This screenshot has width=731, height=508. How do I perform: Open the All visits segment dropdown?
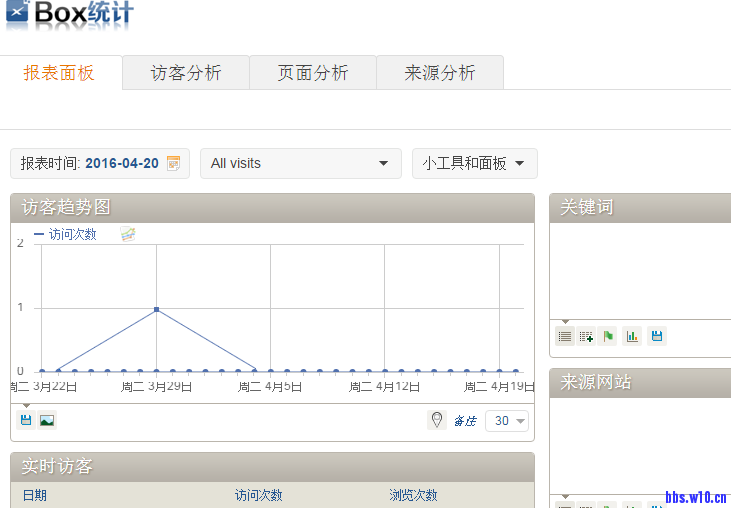(x=300, y=163)
